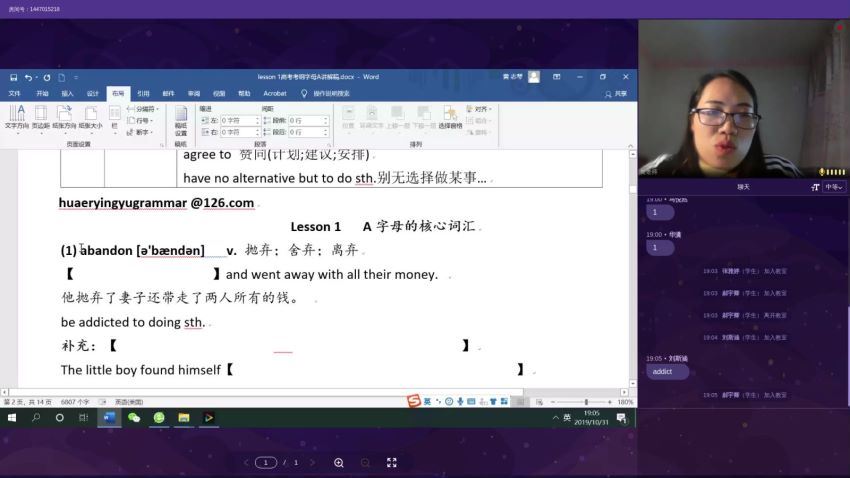The height and width of the screenshot is (478, 850).
Task: Switch taskbar input language indicator 英
Action: click(567, 417)
